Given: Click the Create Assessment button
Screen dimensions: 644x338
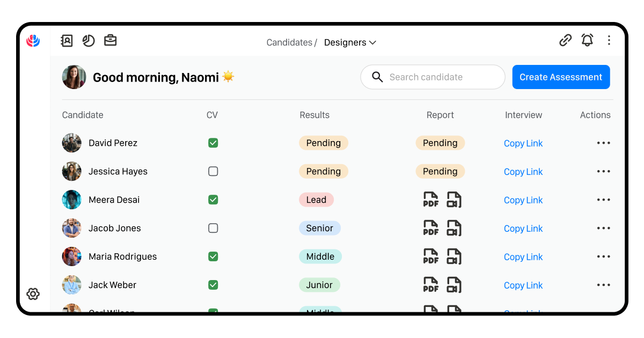Looking at the screenshot, I should (561, 77).
